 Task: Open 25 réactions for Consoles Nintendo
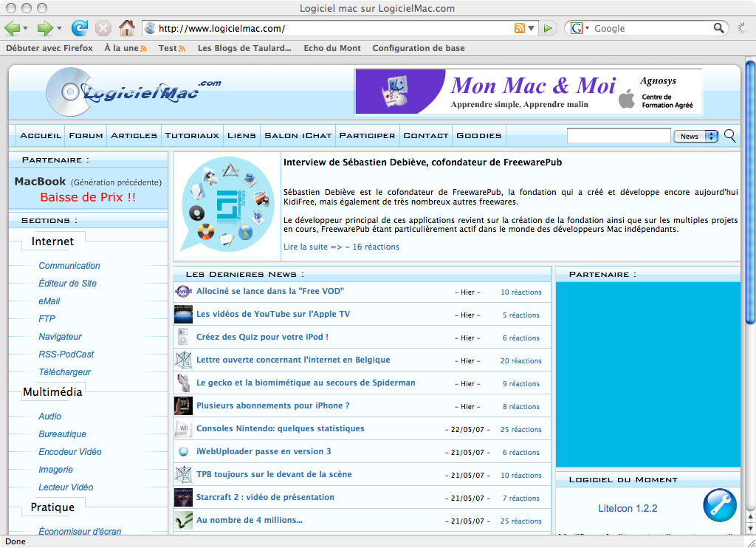tap(520, 429)
